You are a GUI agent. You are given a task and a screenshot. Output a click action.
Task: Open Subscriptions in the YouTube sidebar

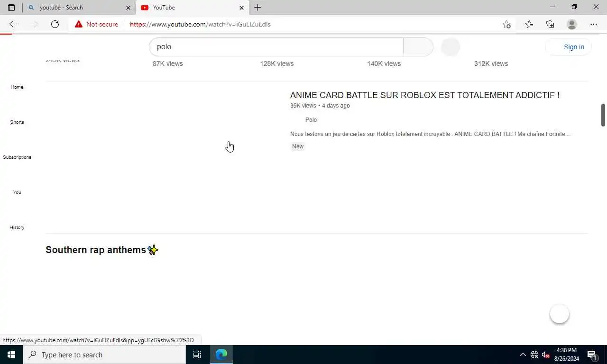pyautogui.click(x=17, y=157)
